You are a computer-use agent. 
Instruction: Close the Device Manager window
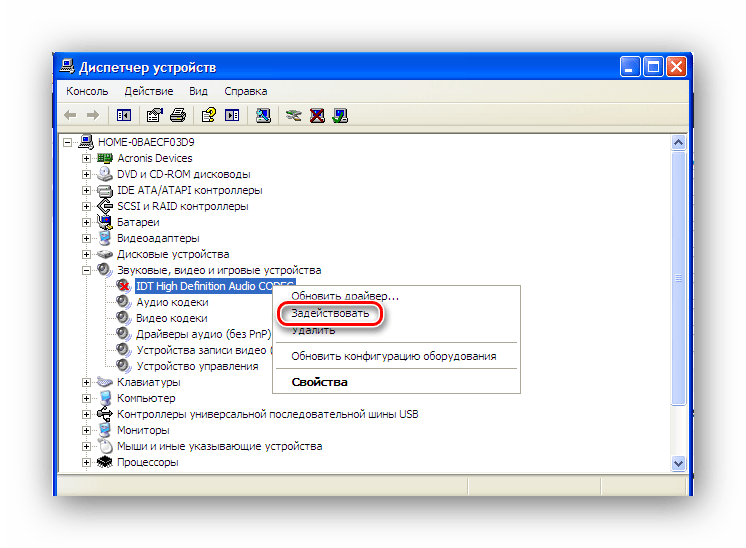[x=676, y=67]
